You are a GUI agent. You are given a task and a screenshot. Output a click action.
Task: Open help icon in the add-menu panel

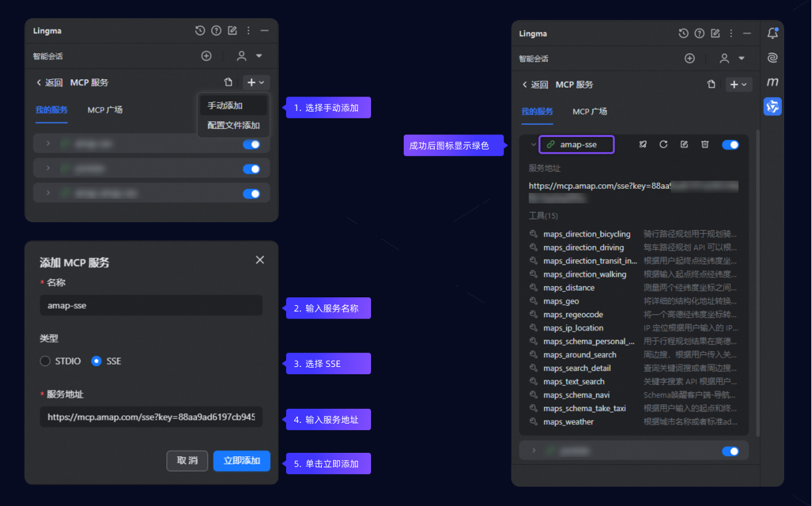(215, 31)
